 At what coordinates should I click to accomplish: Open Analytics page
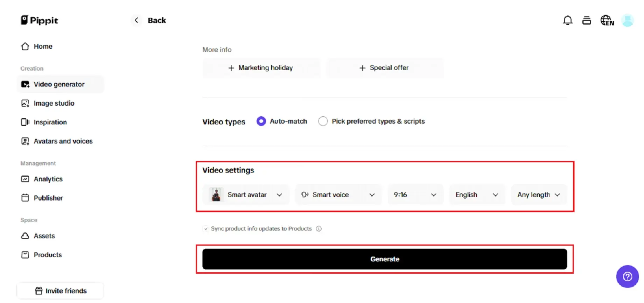pos(60,179)
